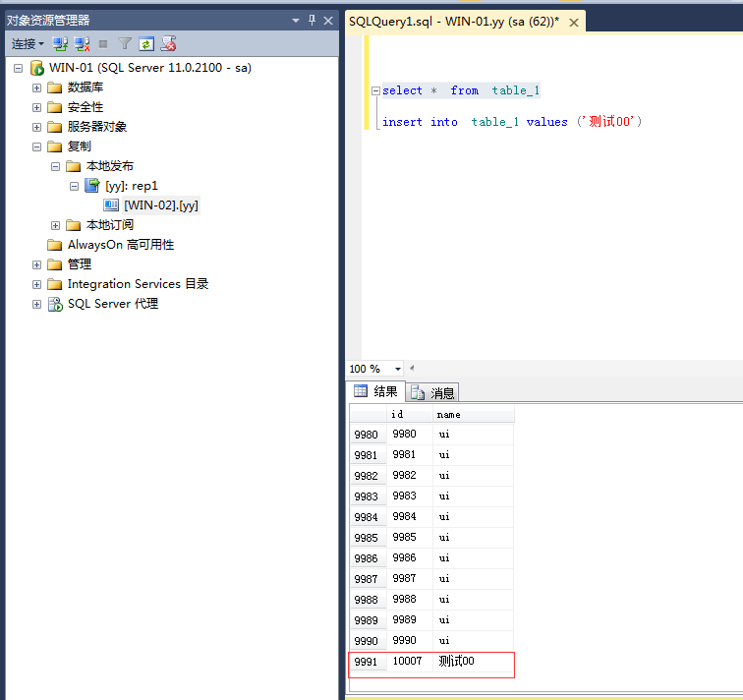Select row header 9983 in results

(x=369, y=496)
